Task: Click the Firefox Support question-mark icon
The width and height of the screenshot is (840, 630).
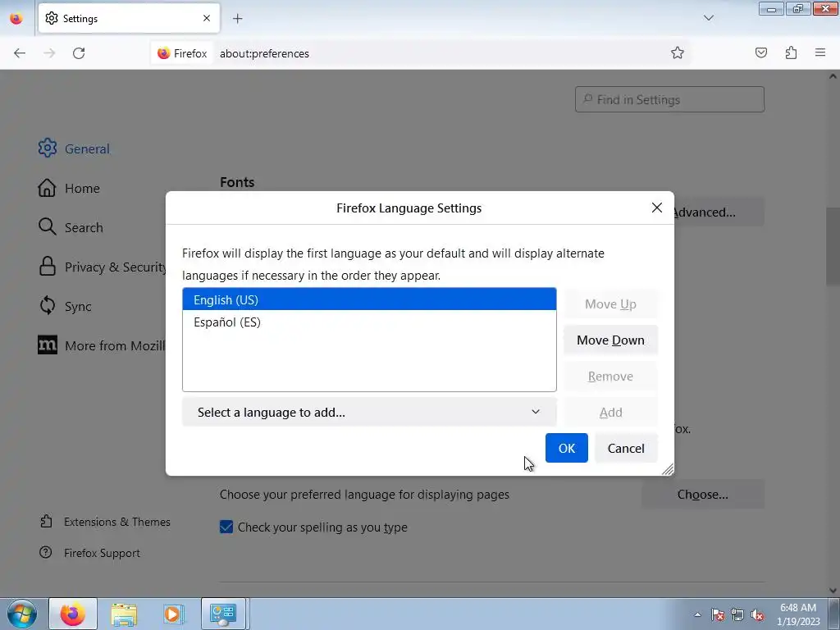Action: 46,552
